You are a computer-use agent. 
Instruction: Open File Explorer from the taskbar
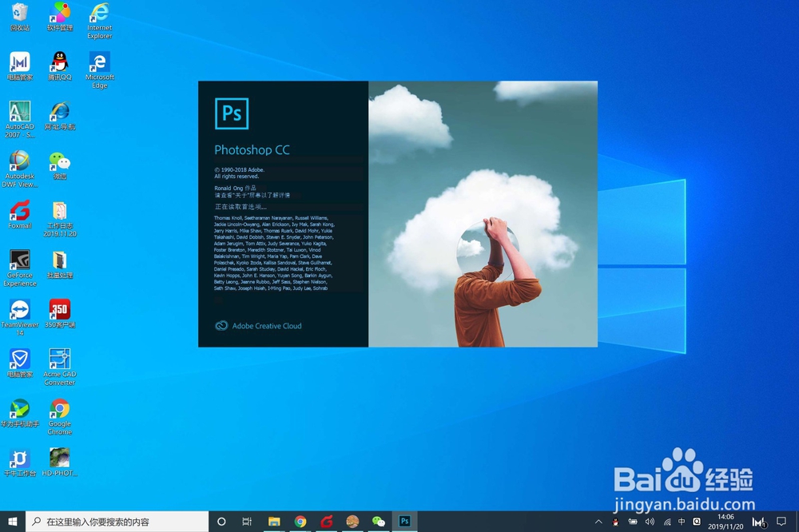[274, 522]
